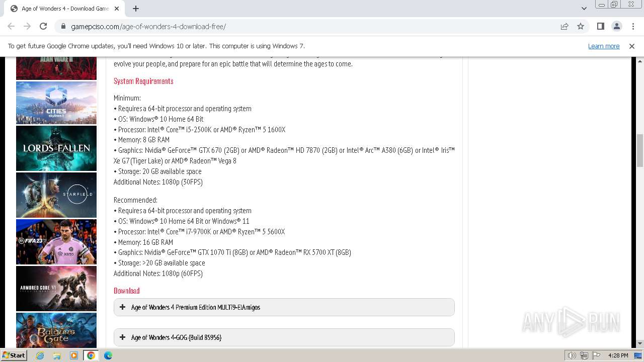
Task: Expand Age of Wonders 4-GOG (Build 85956)
Action: click(x=284, y=337)
